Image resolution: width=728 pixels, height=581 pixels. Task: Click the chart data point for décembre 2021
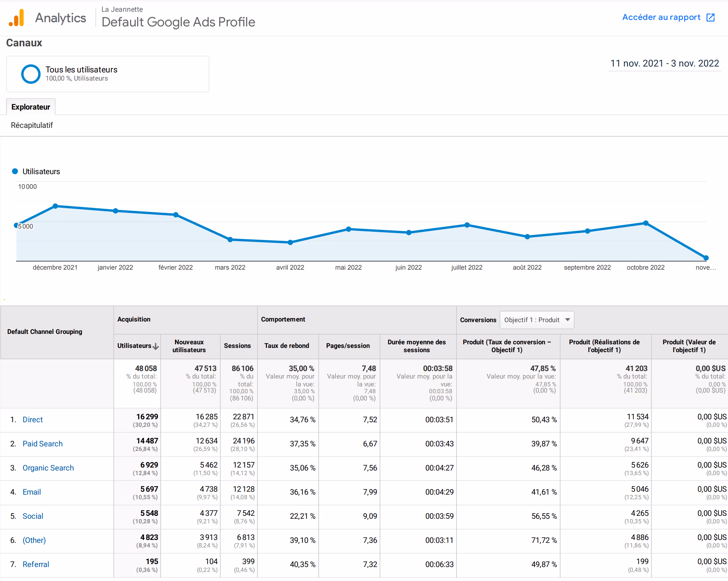(x=55, y=206)
